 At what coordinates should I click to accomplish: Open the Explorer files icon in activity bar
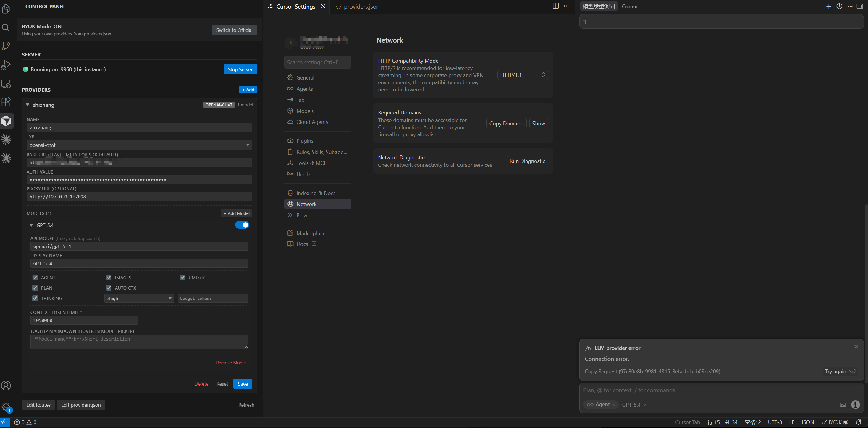6,9
